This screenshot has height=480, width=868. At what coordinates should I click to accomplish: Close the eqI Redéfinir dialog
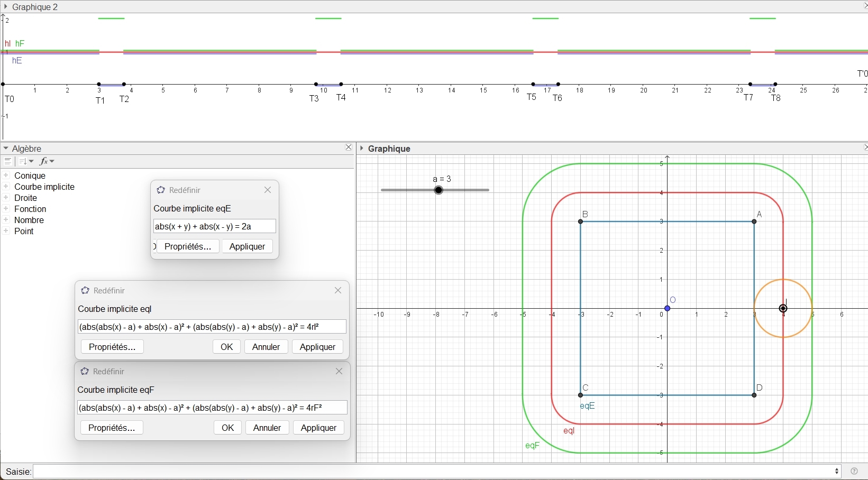(x=338, y=291)
